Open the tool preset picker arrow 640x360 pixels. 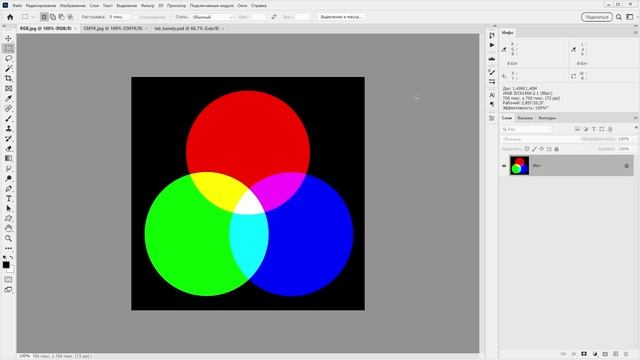tap(33, 17)
